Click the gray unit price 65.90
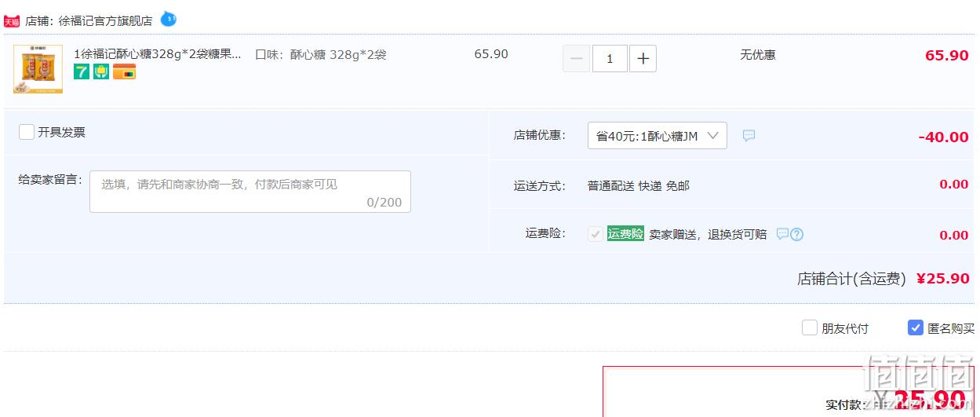Image resolution: width=980 pixels, height=417 pixels. (x=491, y=54)
